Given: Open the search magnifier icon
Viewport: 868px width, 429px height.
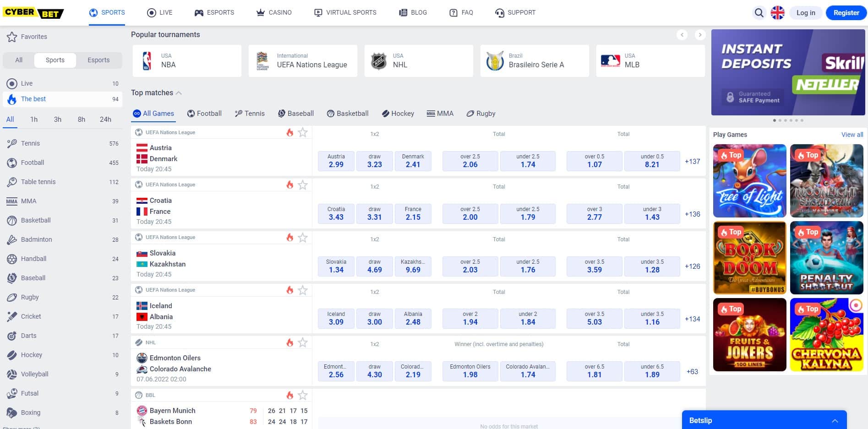Looking at the screenshot, I should click(759, 13).
